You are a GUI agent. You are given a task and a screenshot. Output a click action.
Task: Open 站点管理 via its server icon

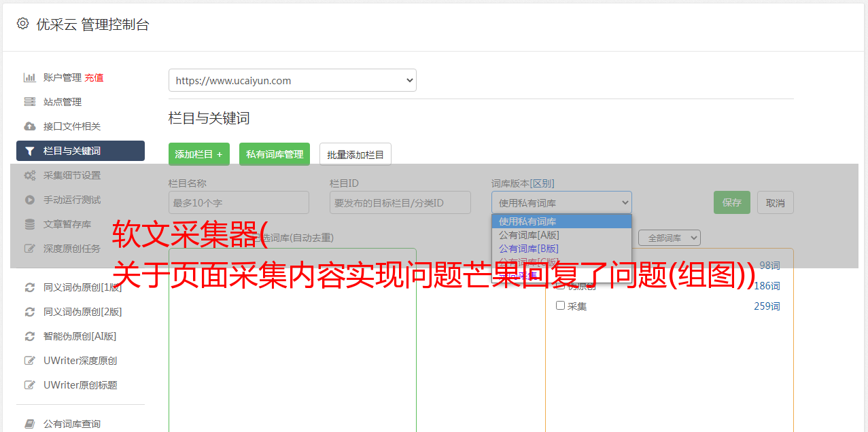tap(30, 102)
